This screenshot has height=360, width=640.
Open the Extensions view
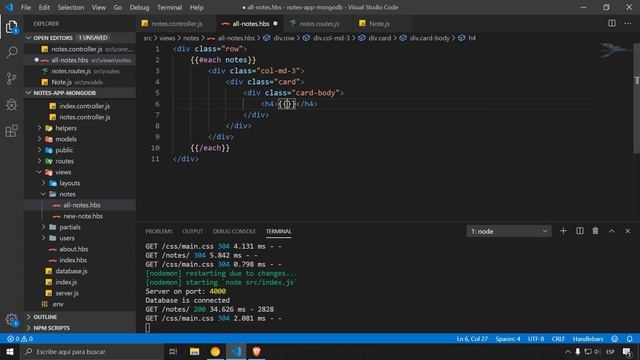tap(12, 131)
